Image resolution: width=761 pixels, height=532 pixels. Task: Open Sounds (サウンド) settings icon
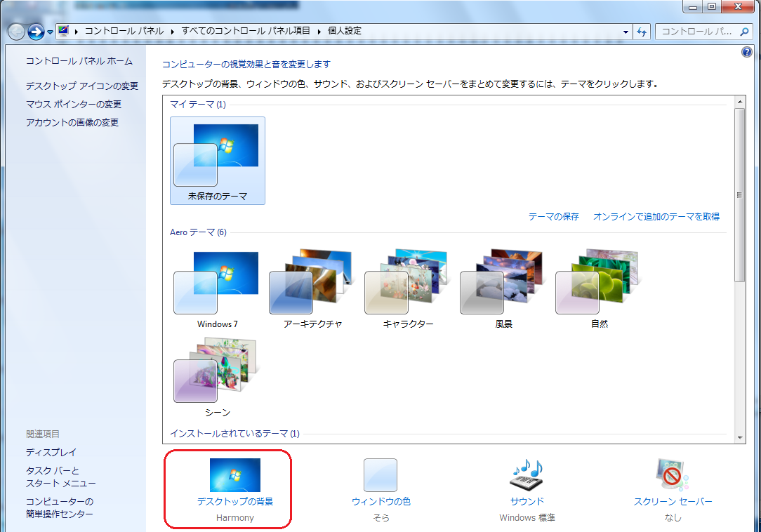527,475
